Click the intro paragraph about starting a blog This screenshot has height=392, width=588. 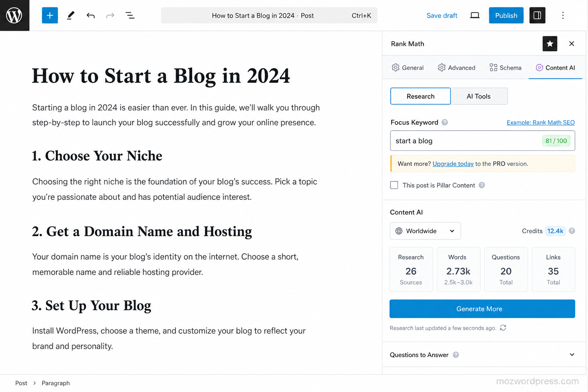176,115
